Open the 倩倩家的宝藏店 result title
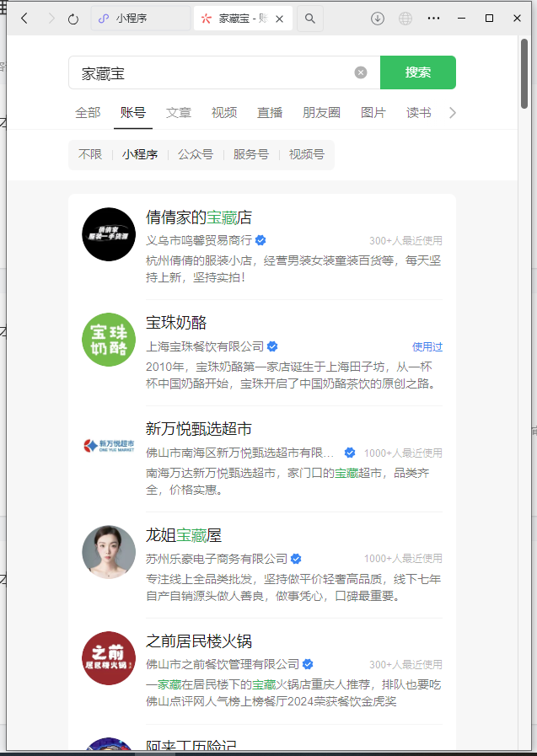The width and height of the screenshot is (537, 756). click(x=199, y=217)
